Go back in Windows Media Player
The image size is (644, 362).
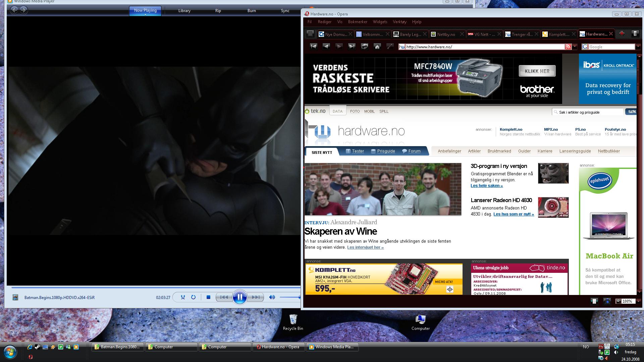14,10
